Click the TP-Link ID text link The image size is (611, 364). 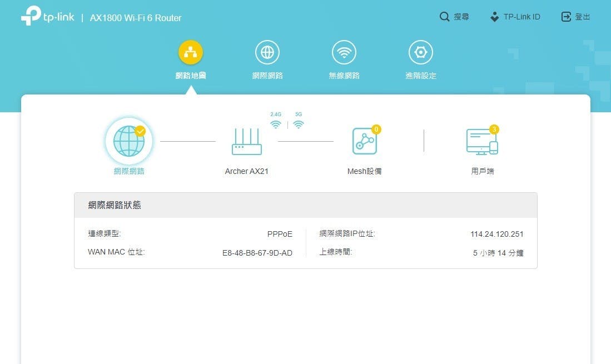click(521, 17)
